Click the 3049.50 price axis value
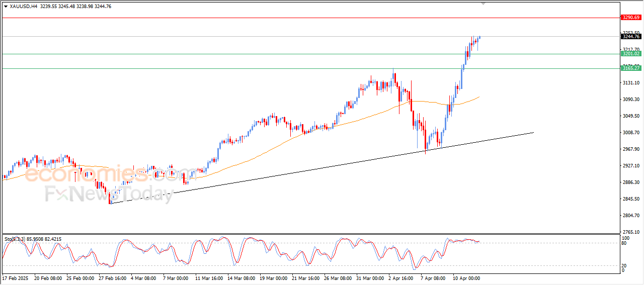Screen dimensions: 644x285 [x=631, y=116]
